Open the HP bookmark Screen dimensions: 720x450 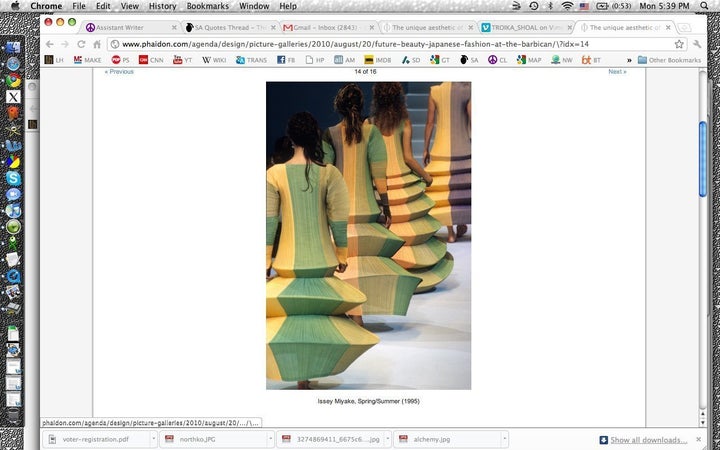[315, 60]
